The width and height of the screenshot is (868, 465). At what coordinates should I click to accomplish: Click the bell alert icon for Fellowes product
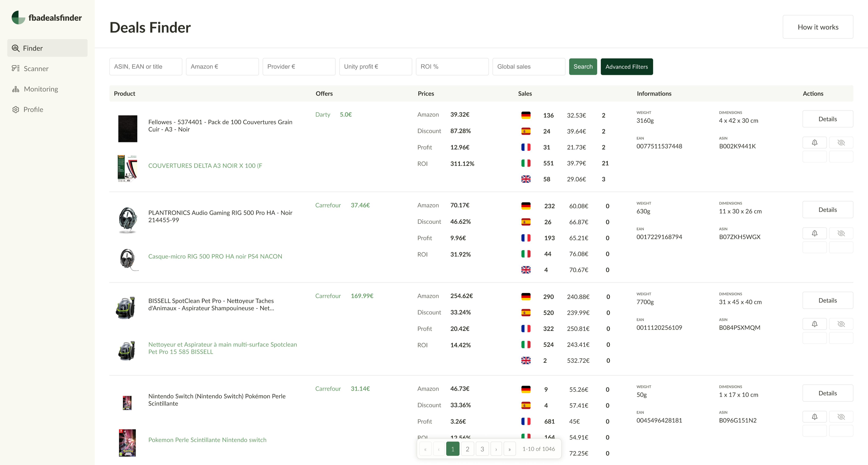814,143
